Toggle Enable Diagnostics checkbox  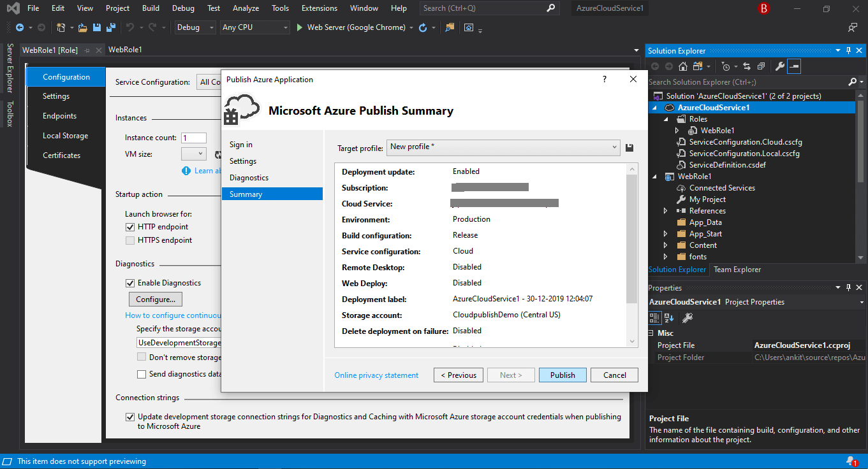tap(130, 283)
